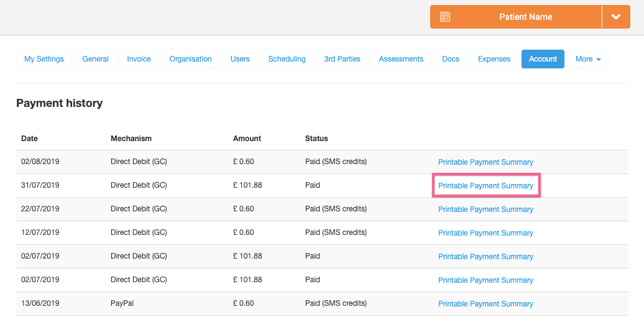Image resolution: width=644 pixels, height=317 pixels.
Task: Click the Status column header
Action: click(316, 139)
